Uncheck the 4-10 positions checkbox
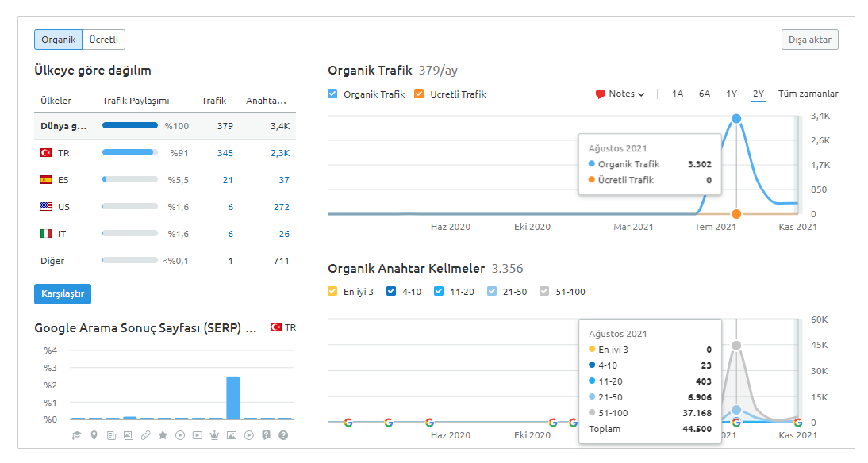868x463 pixels. pyautogui.click(x=391, y=292)
